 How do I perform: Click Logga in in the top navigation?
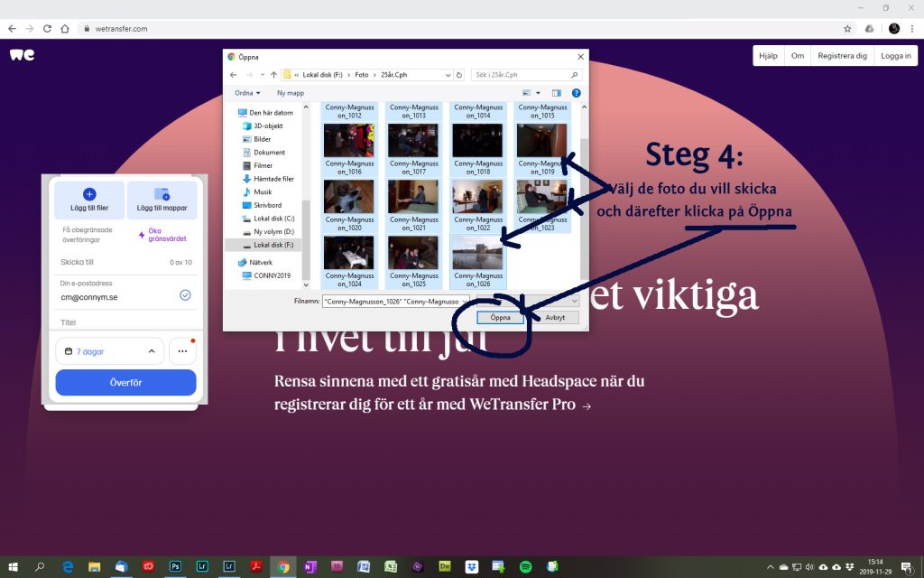(x=895, y=55)
